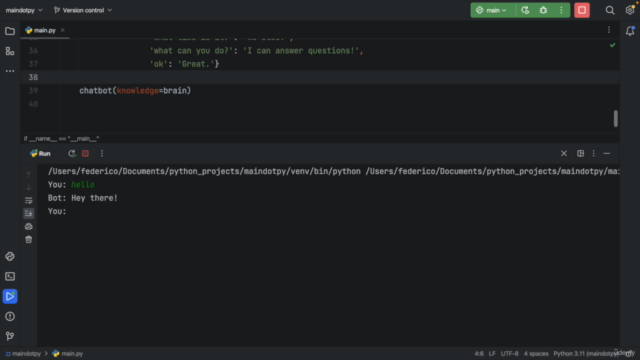
Task: Open the Run tool window sidebar icon
Action: (10, 296)
